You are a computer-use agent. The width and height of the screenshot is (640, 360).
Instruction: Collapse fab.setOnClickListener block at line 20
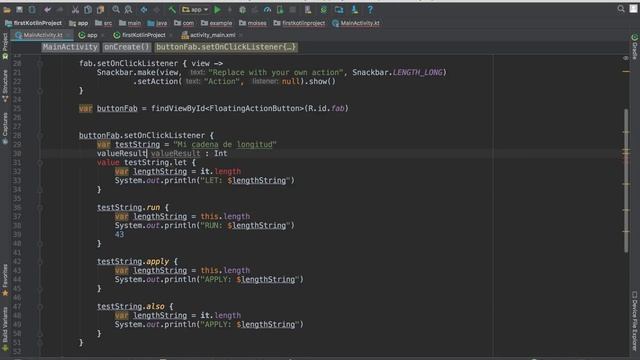(x=40, y=63)
